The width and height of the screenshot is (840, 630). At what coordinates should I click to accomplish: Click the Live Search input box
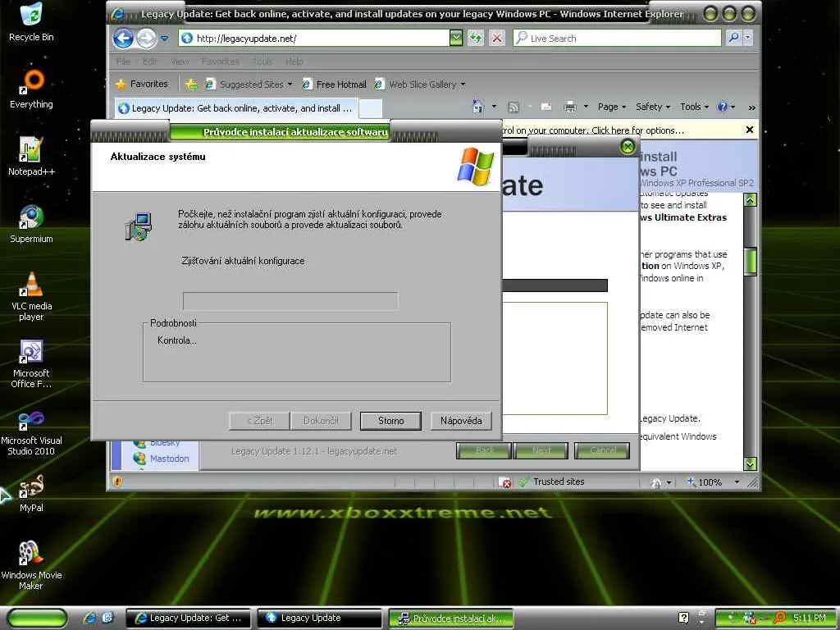click(617, 38)
